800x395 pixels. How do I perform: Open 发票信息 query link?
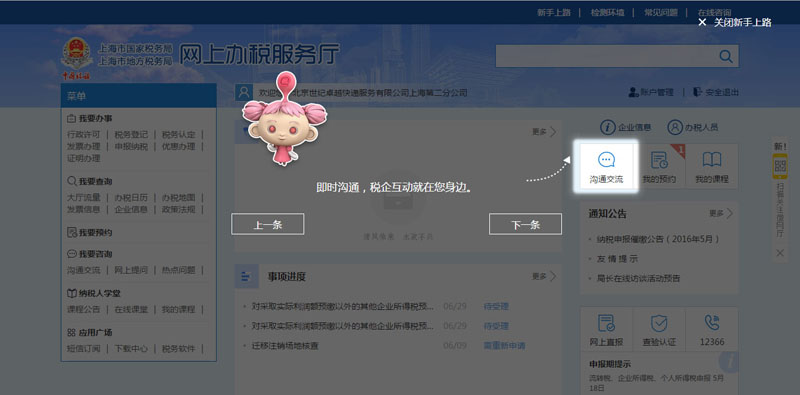coord(84,209)
